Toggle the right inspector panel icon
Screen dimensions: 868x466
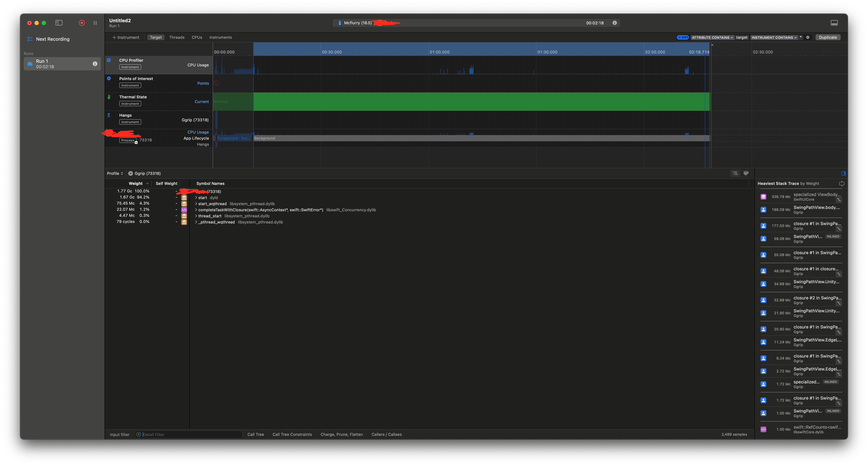click(843, 173)
